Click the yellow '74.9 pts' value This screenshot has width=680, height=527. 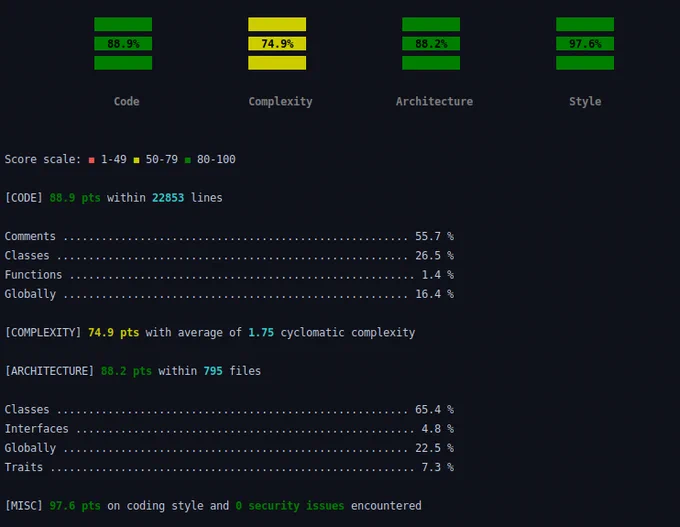pos(114,333)
